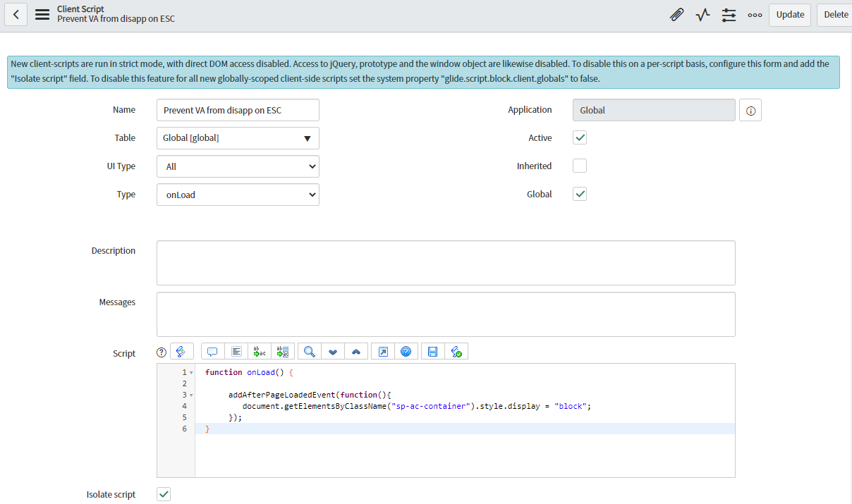Click the format code icon
Screen dimensions: 852x504
coord(236,351)
